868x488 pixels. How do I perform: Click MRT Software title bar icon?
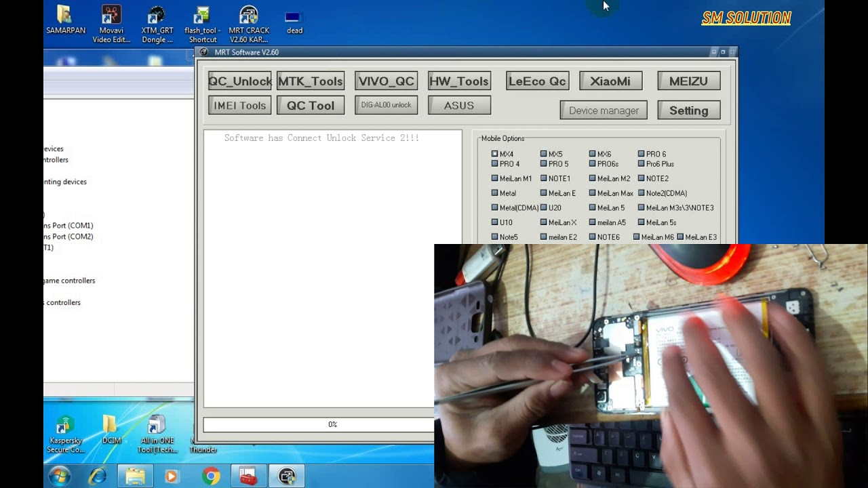(x=203, y=52)
